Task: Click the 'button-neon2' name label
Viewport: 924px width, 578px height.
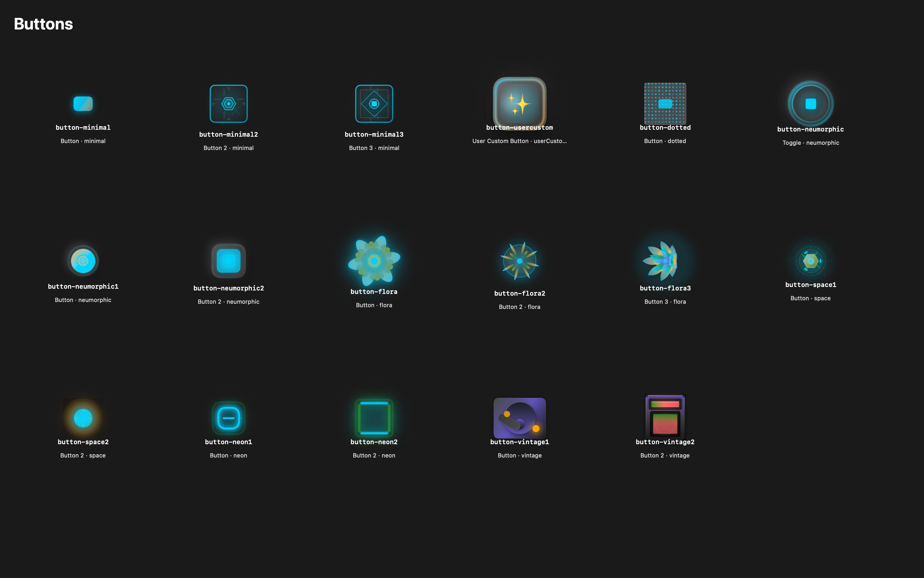Action: click(374, 442)
